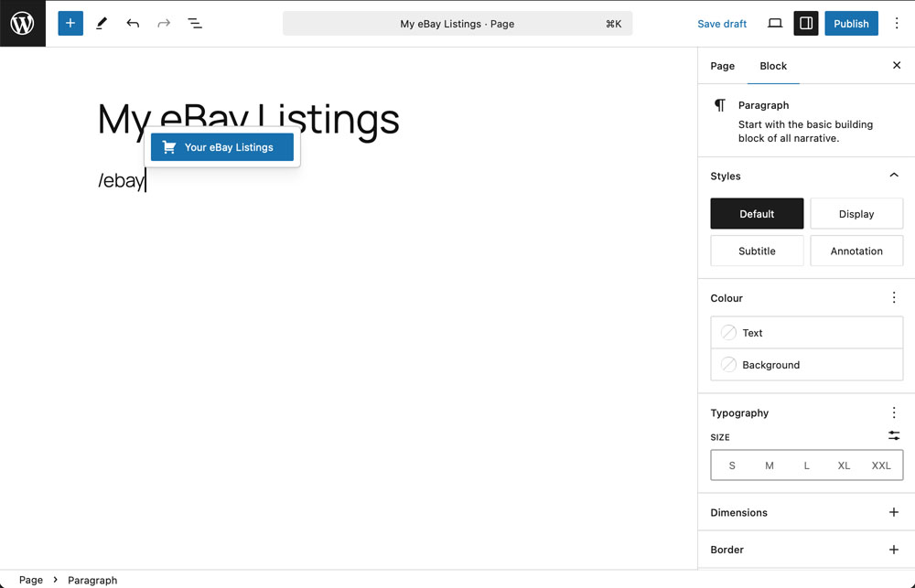This screenshot has width=915, height=588.
Task: Insert Your eBay Listings block
Action: 222,147
